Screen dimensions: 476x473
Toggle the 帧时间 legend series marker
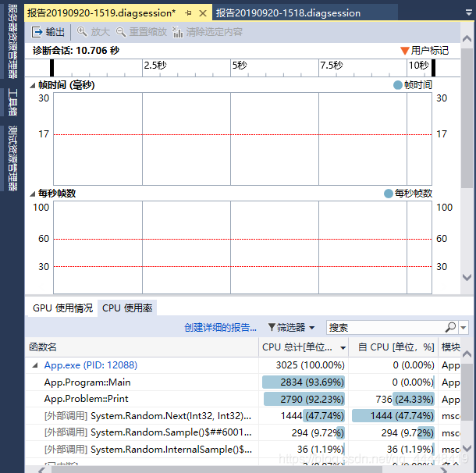(398, 85)
